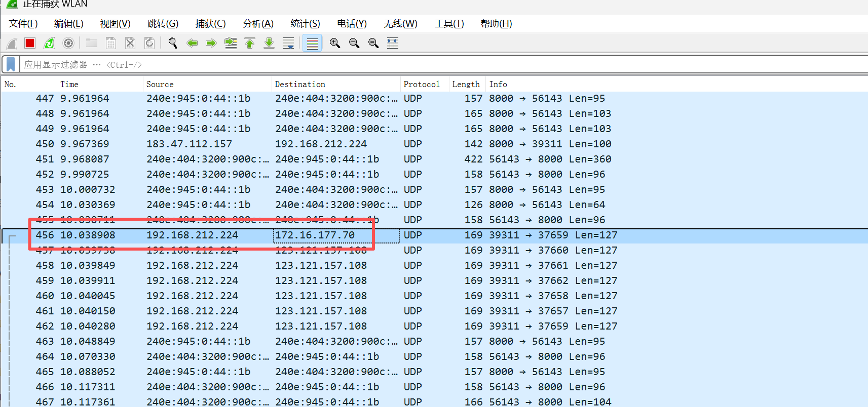Click the go to specified packet icon
This screenshot has height=407, width=868.
(x=231, y=43)
